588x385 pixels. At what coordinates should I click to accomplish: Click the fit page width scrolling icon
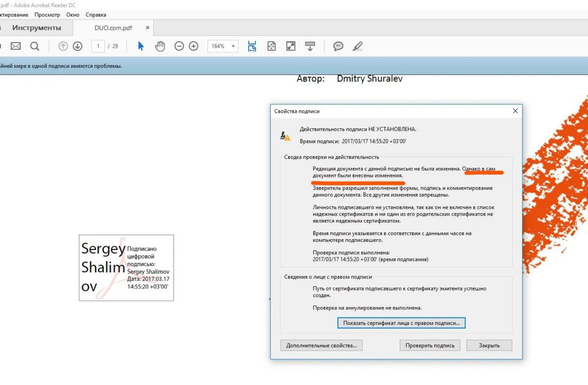(252, 46)
